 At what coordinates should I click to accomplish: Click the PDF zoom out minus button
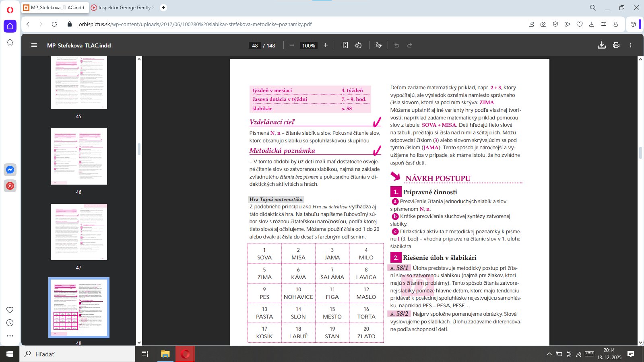coord(292,45)
